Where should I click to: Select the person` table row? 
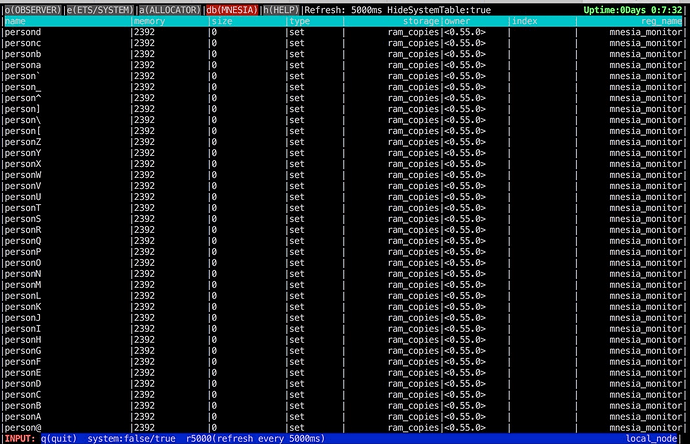pos(343,76)
